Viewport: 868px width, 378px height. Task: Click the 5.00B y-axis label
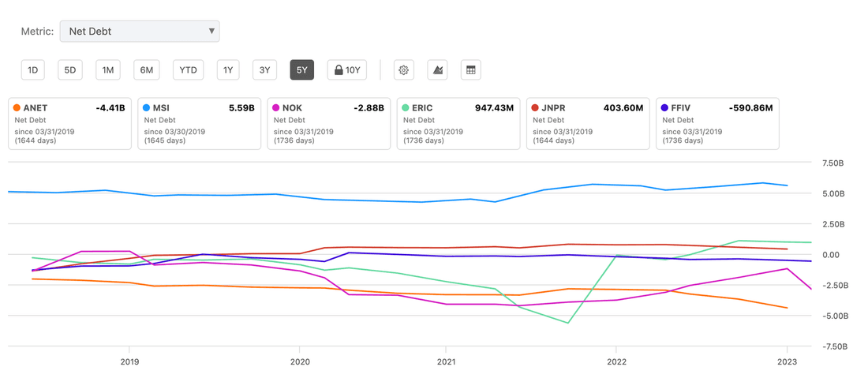834,193
